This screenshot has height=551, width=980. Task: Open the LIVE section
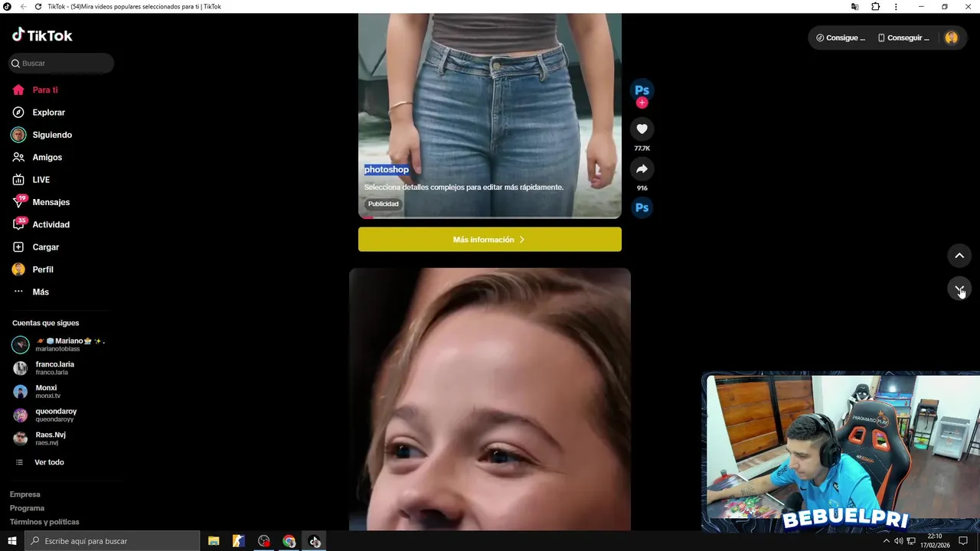tap(41, 180)
